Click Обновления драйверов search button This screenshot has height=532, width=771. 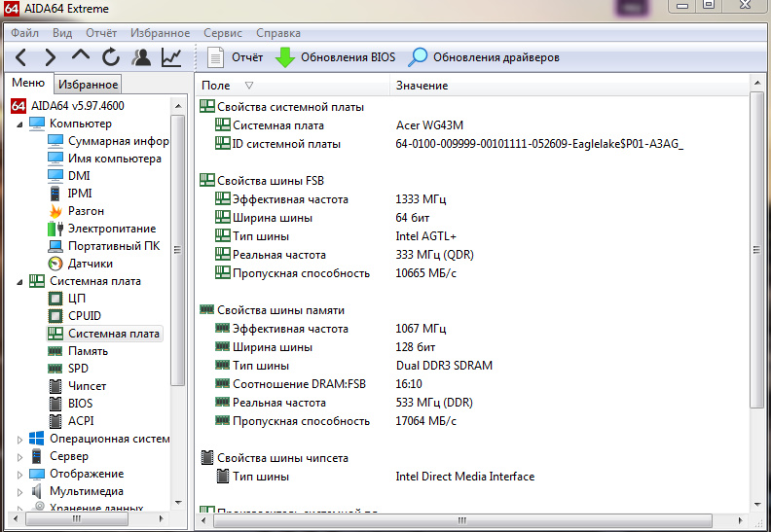[484, 57]
